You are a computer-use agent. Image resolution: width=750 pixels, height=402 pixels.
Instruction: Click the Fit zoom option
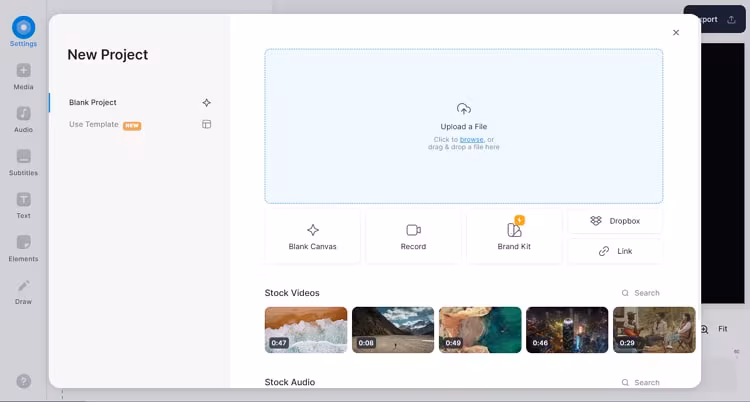point(723,329)
